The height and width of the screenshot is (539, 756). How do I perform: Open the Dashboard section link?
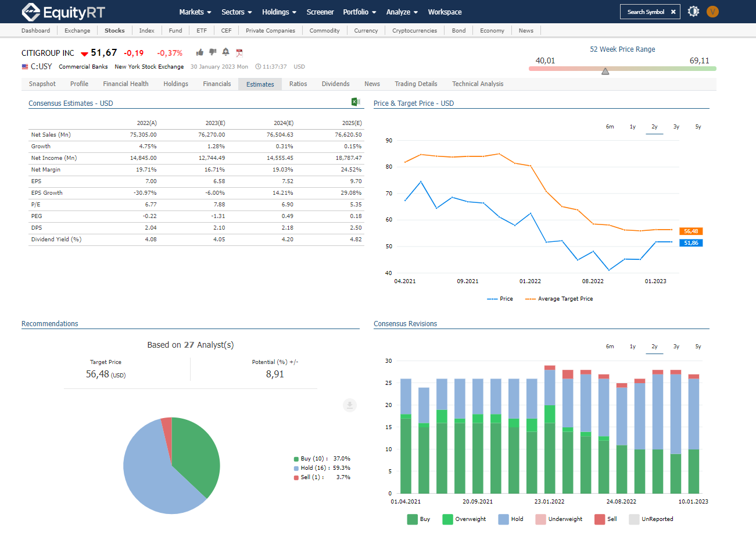35,30
